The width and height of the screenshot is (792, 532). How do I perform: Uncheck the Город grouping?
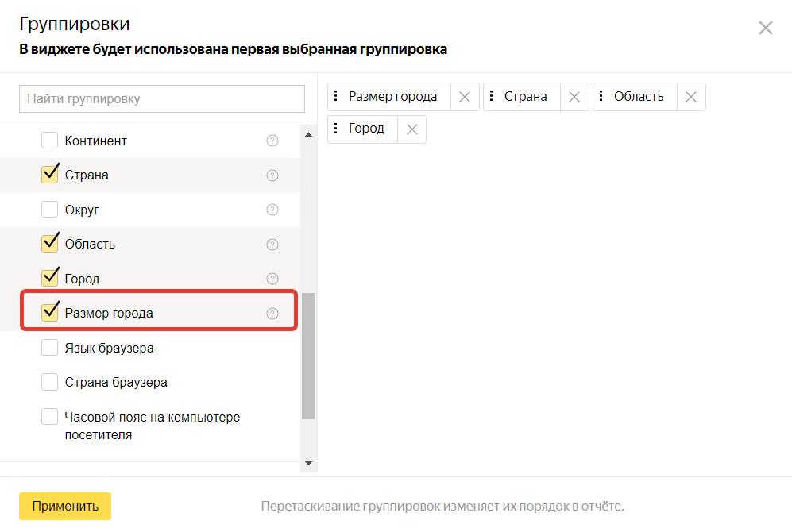point(49,278)
